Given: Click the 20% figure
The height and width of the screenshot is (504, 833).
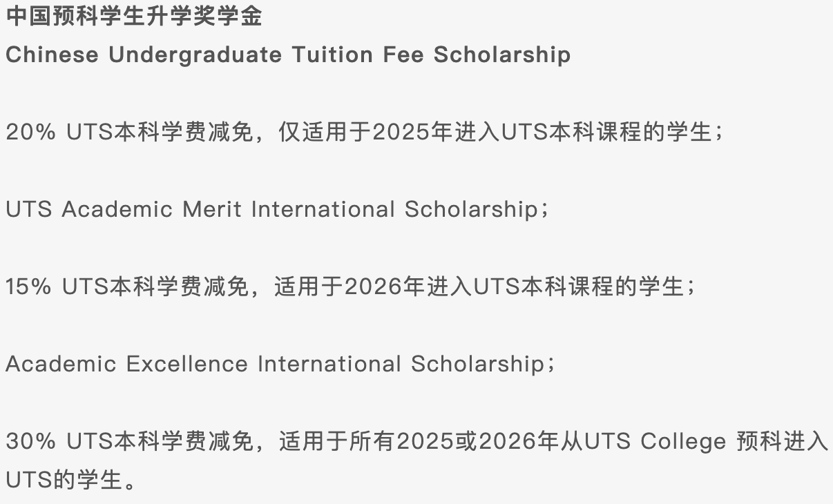Looking at the screenshot, I should 30,132.
